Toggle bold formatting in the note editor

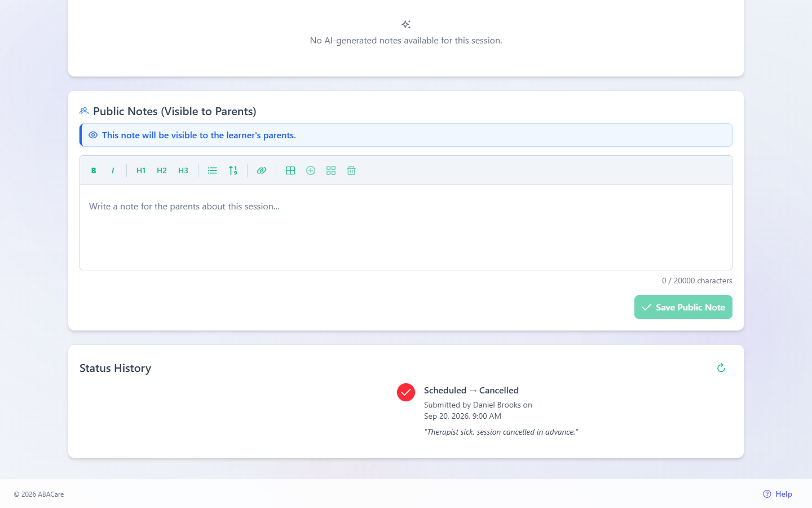coord(94,170)
